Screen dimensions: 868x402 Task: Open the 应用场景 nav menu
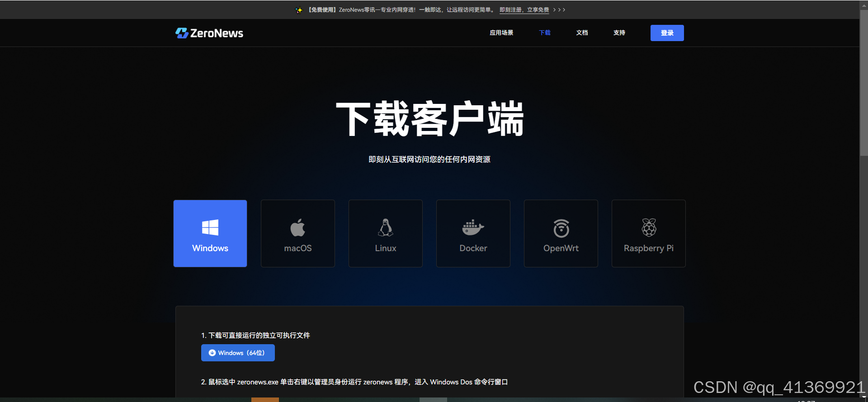point(501,33)
